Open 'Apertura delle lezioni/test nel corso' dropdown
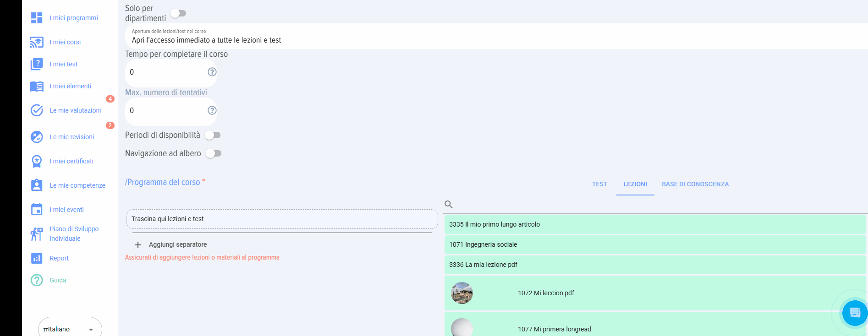The width and height of the screenshot is (868, 336). pyautogui.click(x=495, y=37)
